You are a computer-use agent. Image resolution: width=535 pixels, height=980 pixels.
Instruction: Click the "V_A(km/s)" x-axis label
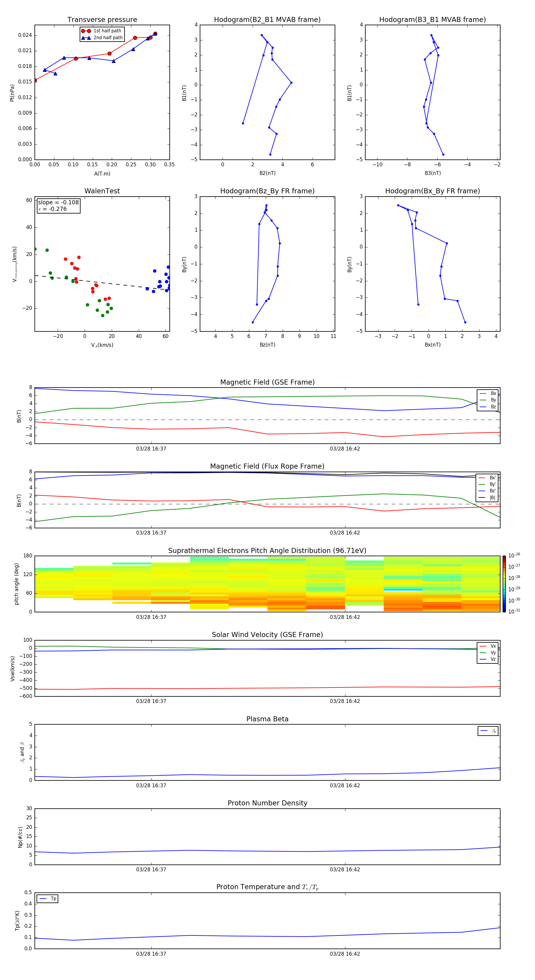tap(102, 345)
